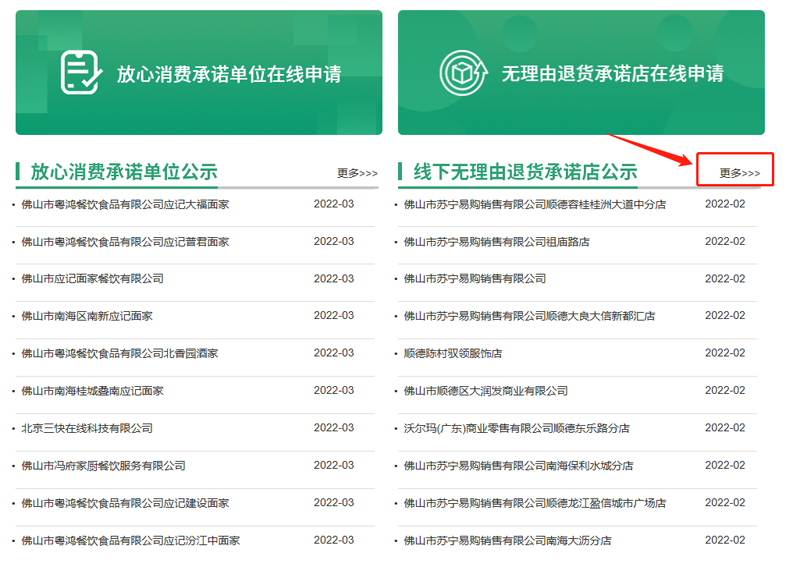
Task: Select the 放心消费承诺单位公示 section heading
Action: pyautogui.click(x=123, y=171)
